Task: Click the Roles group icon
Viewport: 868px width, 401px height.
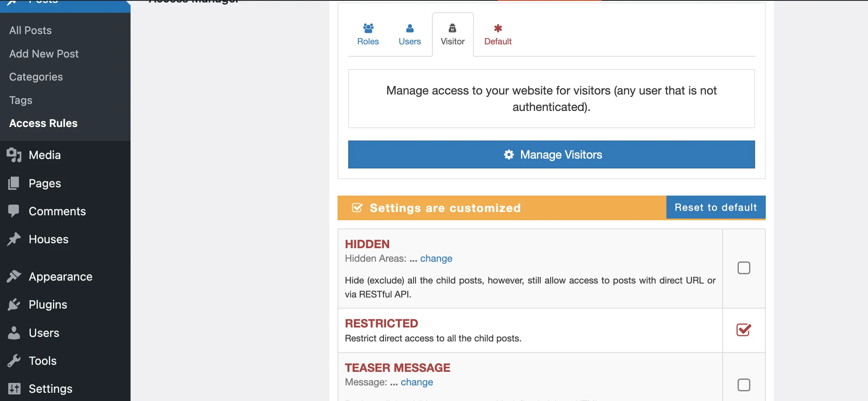Action: [x=368, y=28]
